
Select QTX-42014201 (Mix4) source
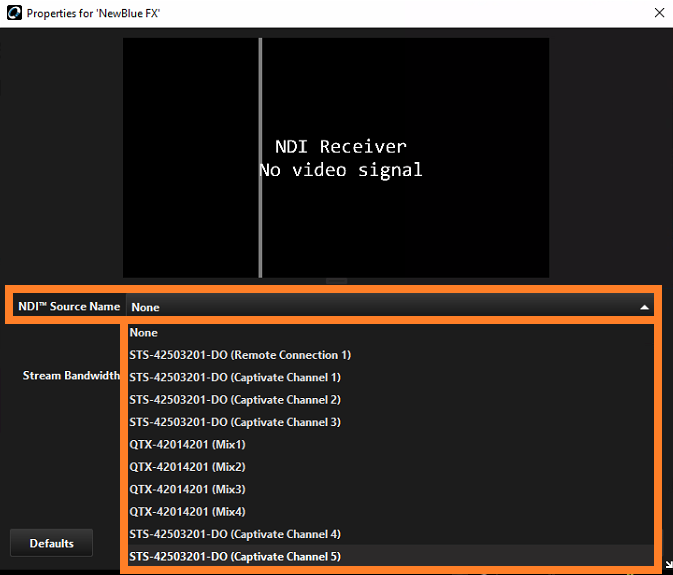pyautogui.click(x=391, y=511)
